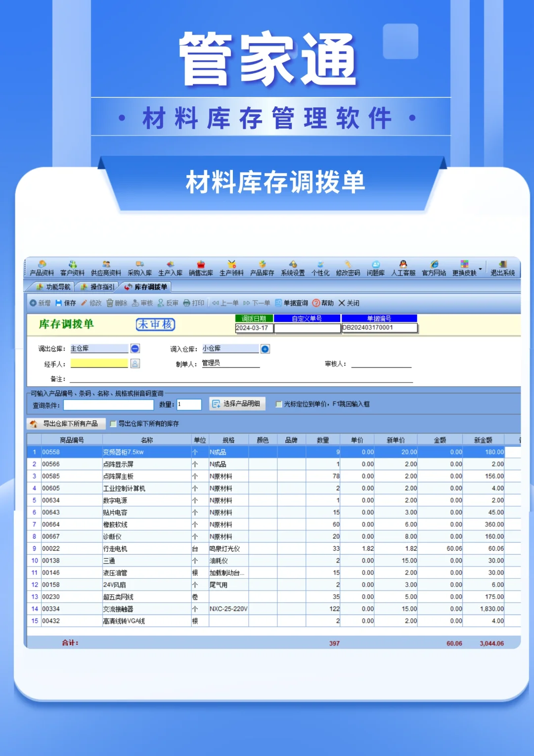Screen dimensions: 534x756
Task: Click 打印 in the document toolbar
Action: pyautogui.click(x=194, y=303)
